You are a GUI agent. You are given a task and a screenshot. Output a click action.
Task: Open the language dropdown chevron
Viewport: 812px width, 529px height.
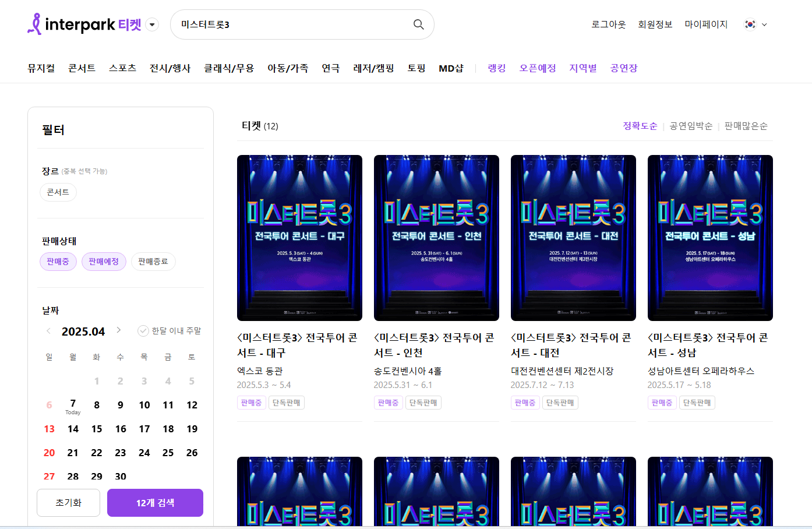(765, 25)
